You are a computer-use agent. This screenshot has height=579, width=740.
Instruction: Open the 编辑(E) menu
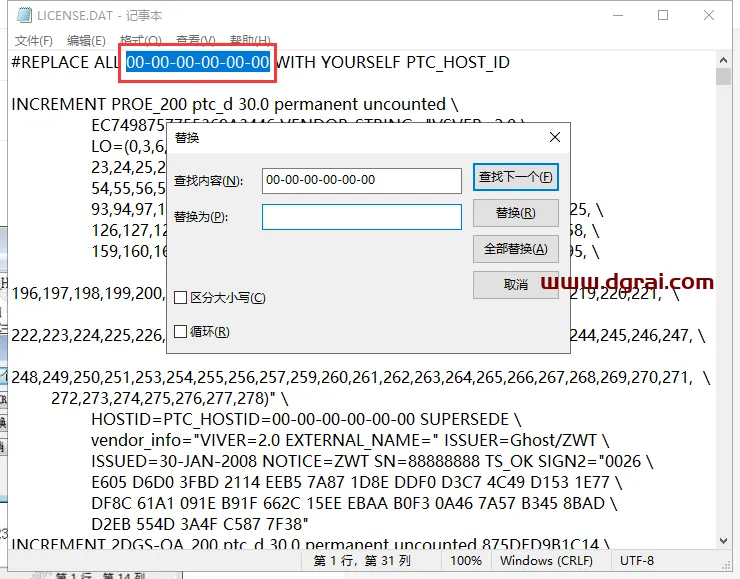86,41
